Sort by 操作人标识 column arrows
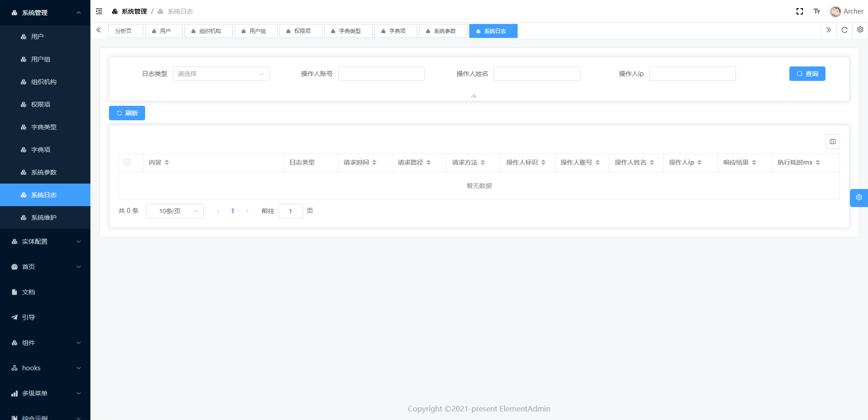This screenshot has width=868, height=420. point(543,162)
